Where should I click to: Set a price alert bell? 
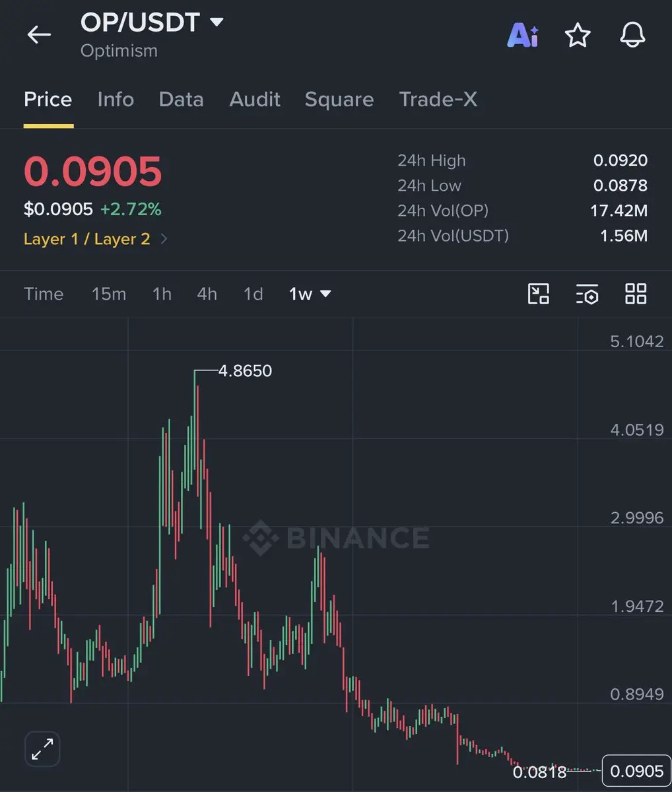(x=632, y=35)
